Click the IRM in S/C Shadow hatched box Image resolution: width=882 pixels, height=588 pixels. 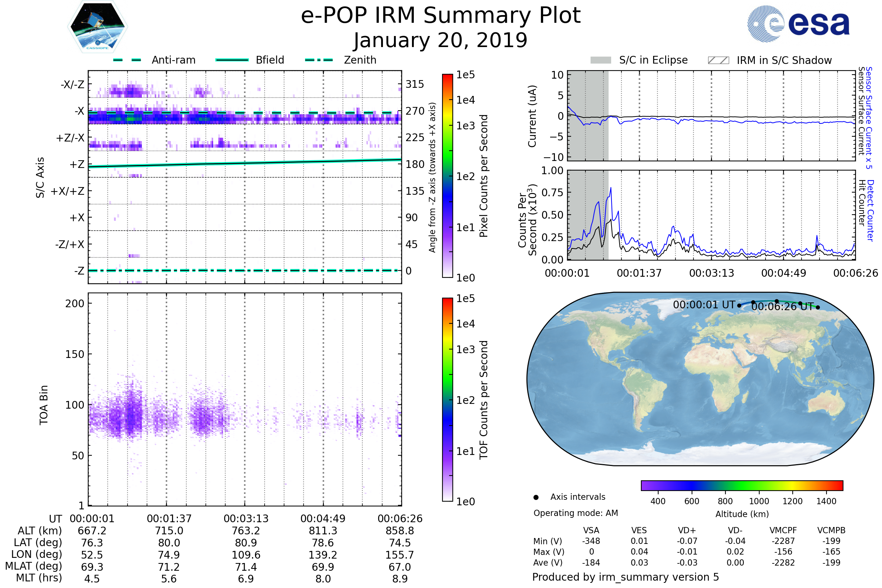718,60
